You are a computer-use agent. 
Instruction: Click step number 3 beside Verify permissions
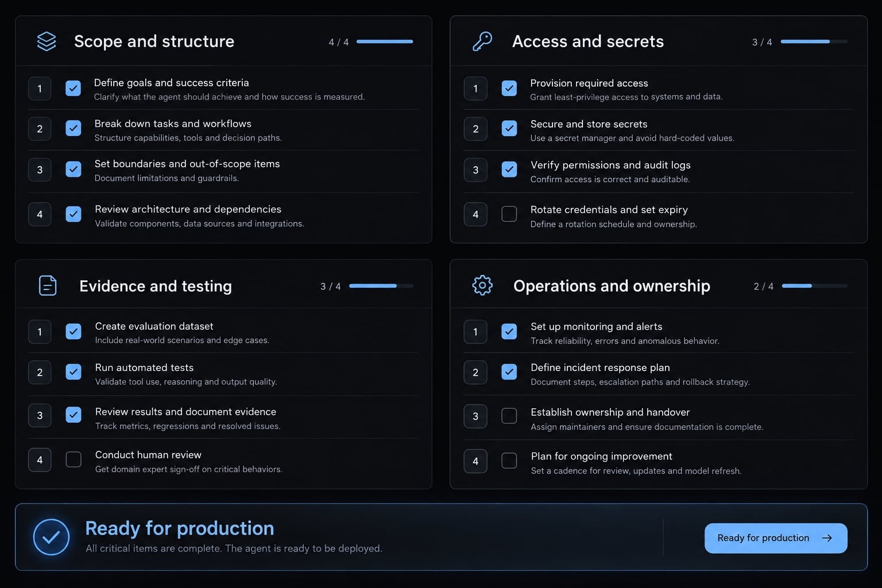[475, 170]
